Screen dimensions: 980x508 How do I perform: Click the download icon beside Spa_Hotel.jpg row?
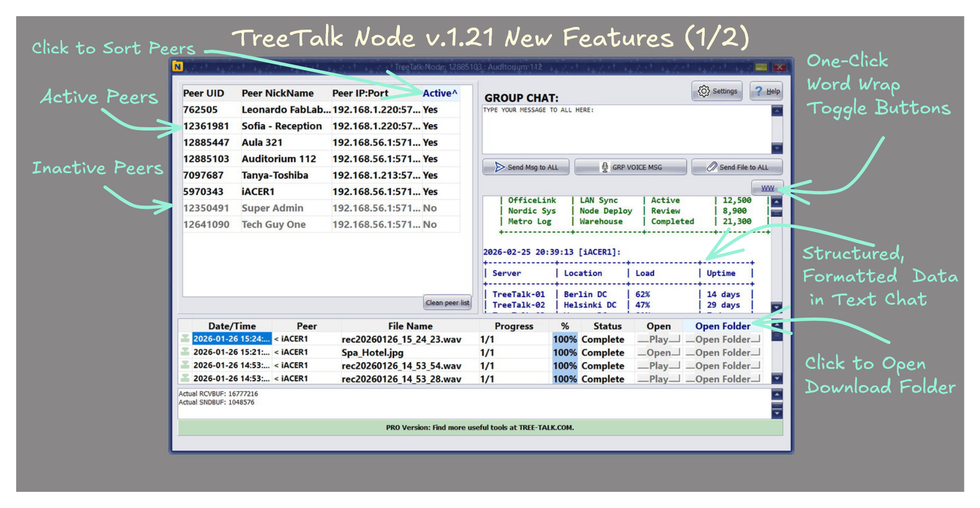tap(185, 352)
